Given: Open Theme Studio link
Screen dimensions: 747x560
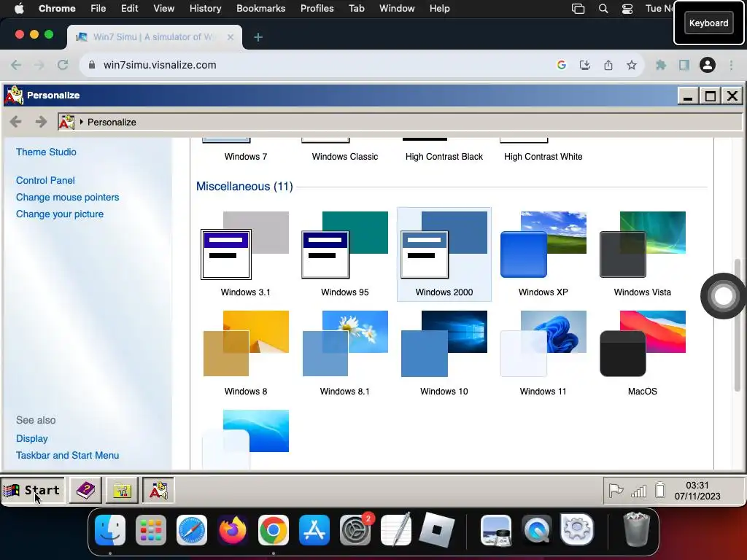Looking at the screenshot, I should pyautogui.click(x=46, y=152).
